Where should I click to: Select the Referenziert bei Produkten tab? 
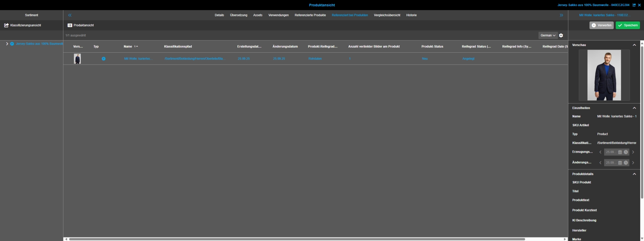coord(350,15)
